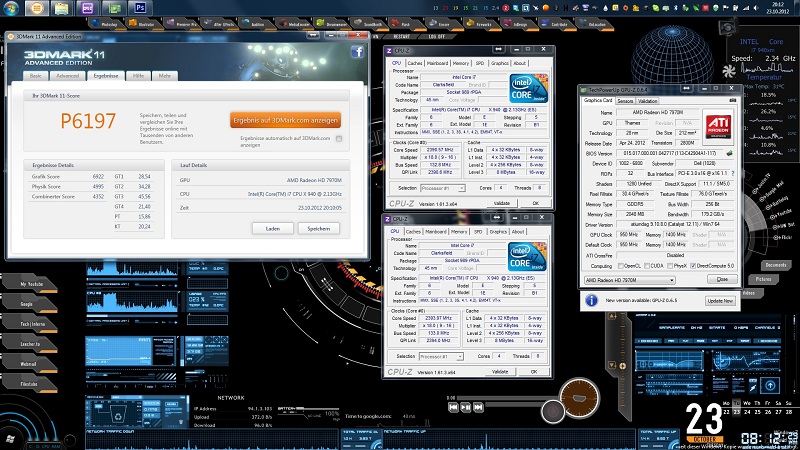The width and height of the screenshot is (800, 450).
Task: Click the RESTART desktop button
Action: click(402, 37)
